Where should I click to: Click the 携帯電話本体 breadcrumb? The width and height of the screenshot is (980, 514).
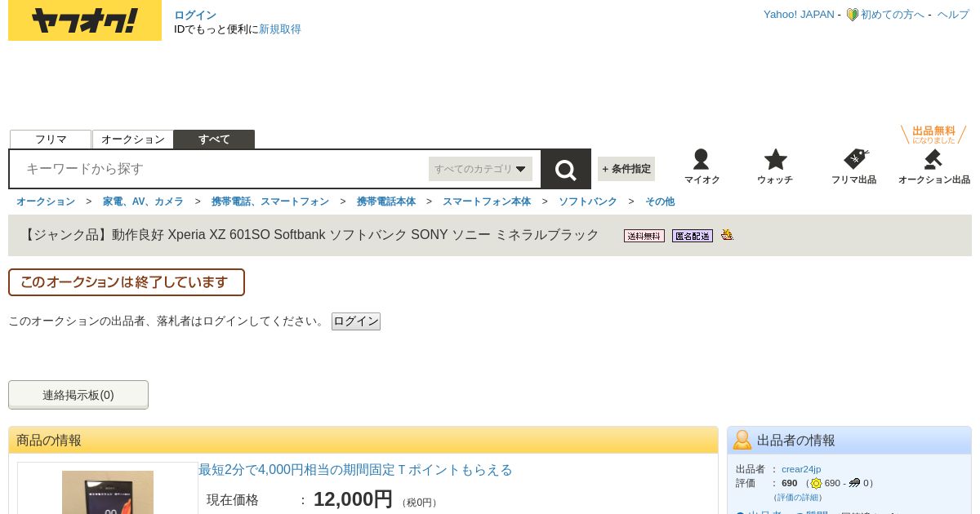[x=386, y=202]
